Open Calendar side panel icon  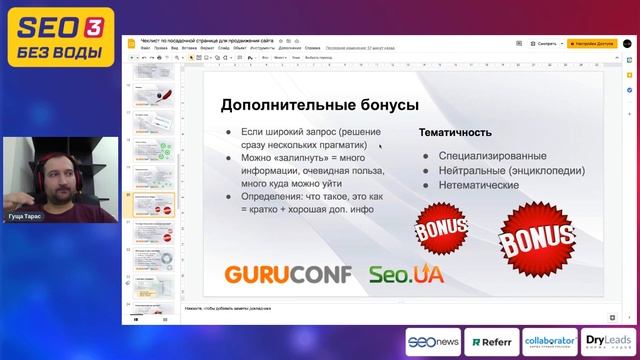click(629, 60)
